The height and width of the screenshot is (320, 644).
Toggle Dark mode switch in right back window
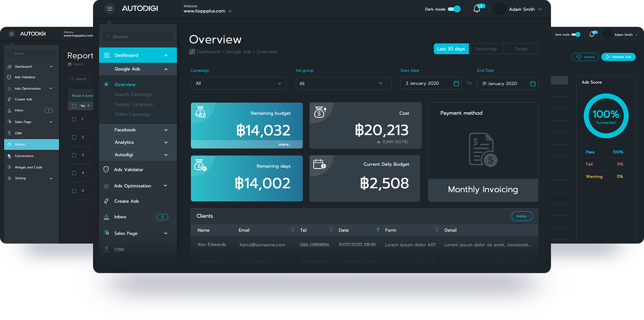[x=576, y=34]
